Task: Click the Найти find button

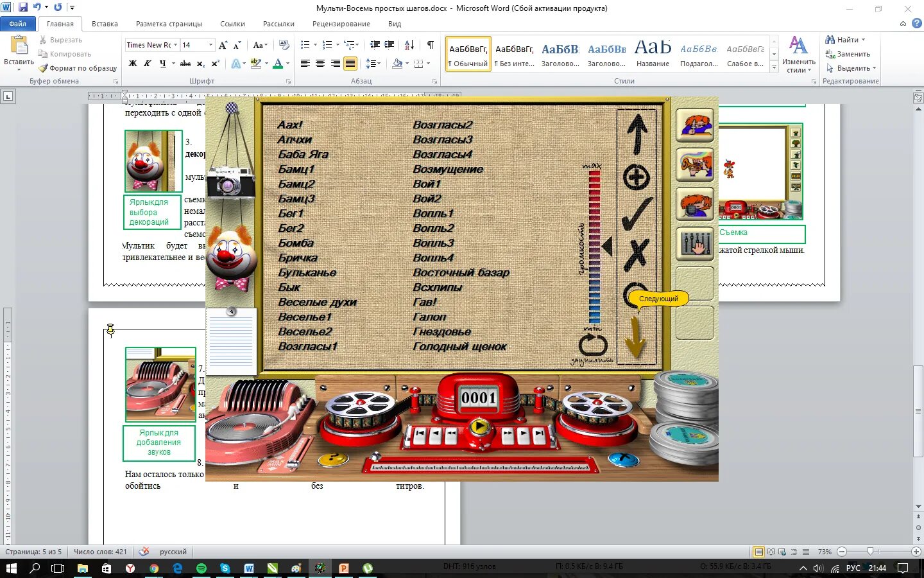Action: click(x=845, y=40)
